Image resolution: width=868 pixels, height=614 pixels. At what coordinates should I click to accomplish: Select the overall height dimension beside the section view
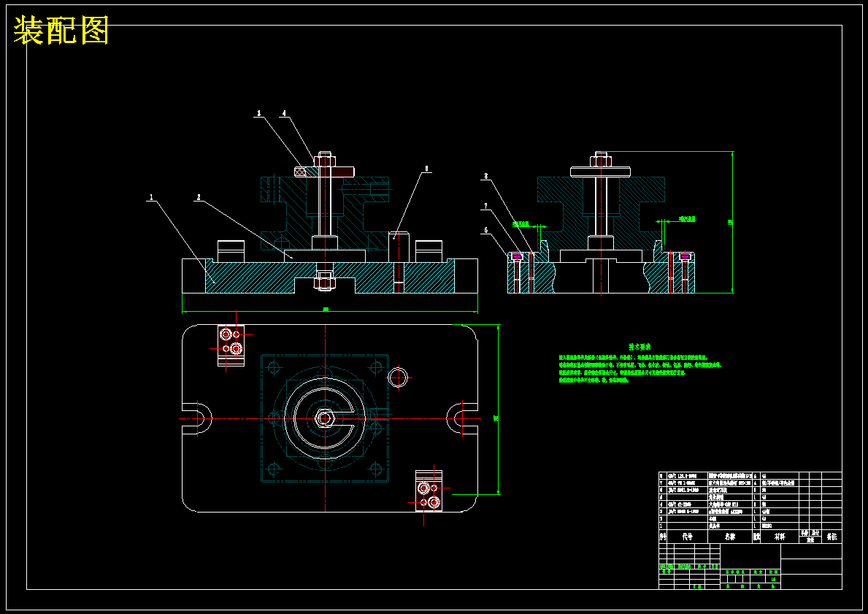732,222
